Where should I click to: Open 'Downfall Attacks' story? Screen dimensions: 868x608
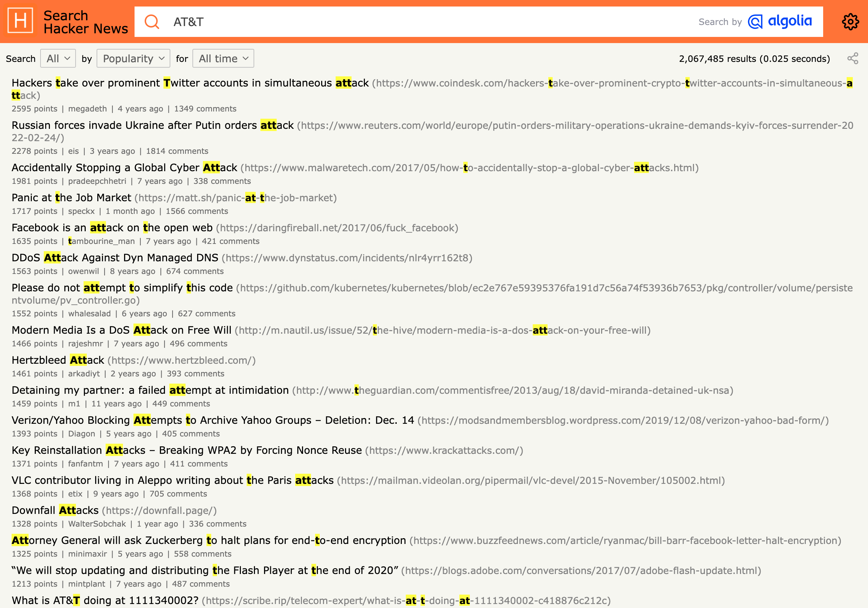pos(55,510)
